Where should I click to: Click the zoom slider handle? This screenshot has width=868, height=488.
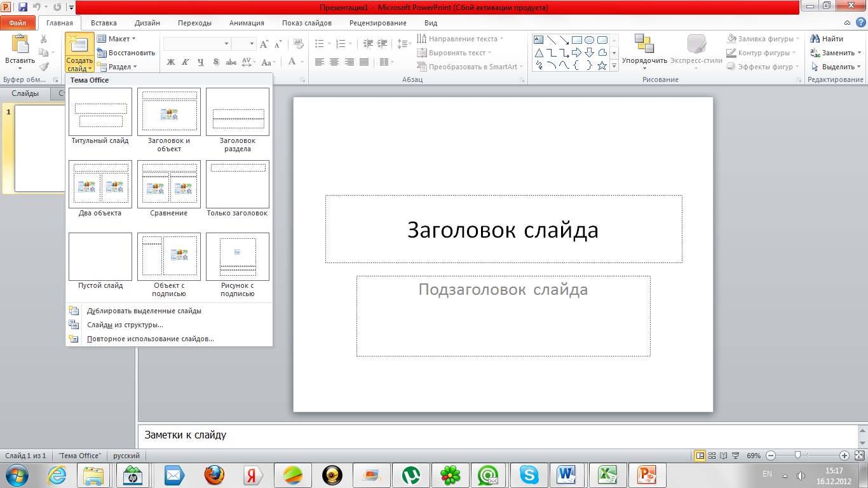797,456
